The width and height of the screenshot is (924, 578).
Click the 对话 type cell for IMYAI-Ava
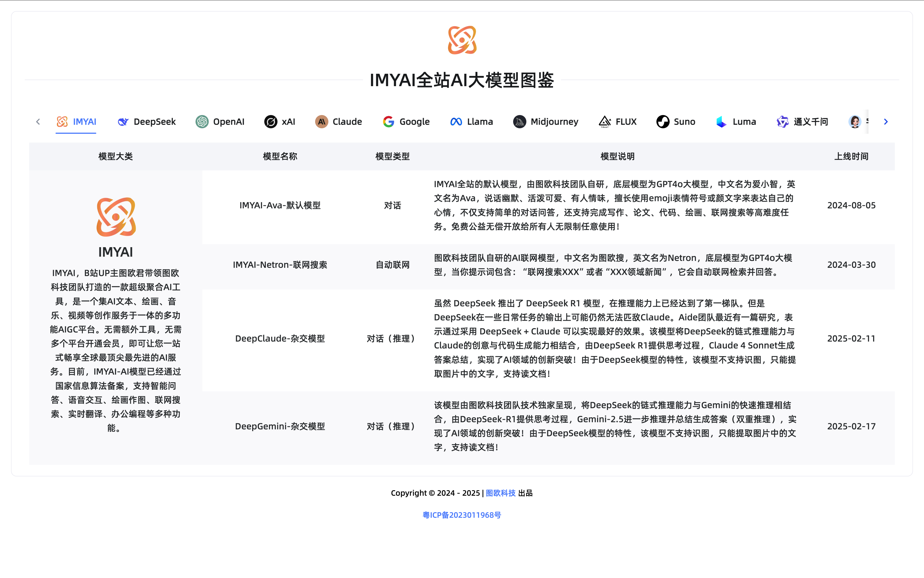tap(392, 205)
